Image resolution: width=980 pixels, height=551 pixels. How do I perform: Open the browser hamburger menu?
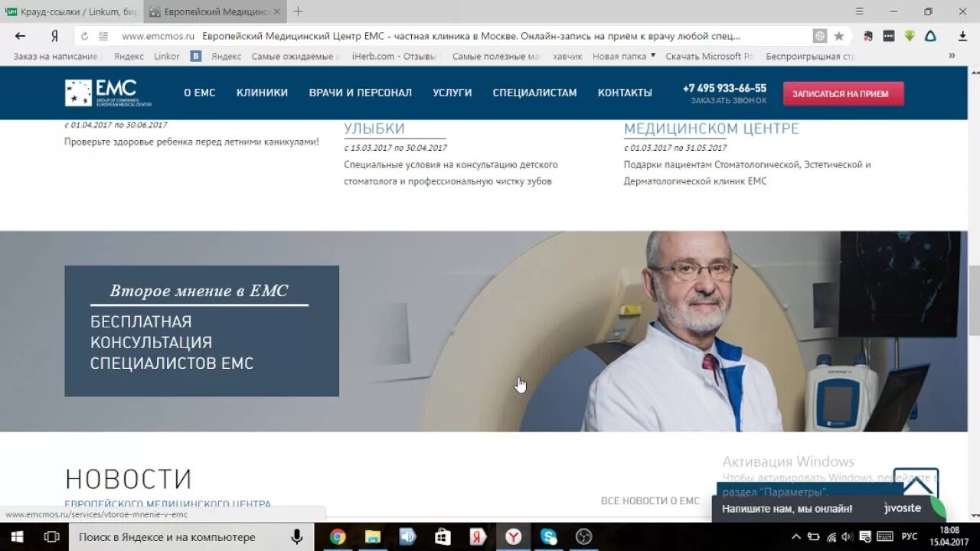coord(859,11)
